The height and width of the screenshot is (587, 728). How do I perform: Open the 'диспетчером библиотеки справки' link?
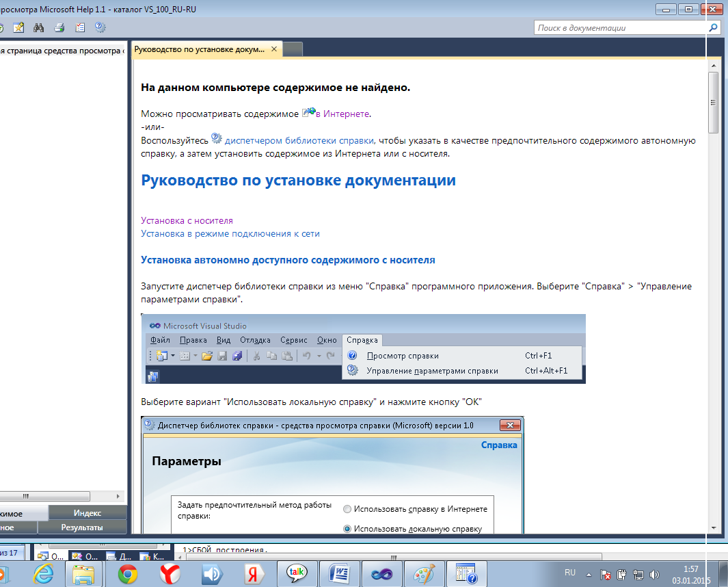(x=299, y=141)
